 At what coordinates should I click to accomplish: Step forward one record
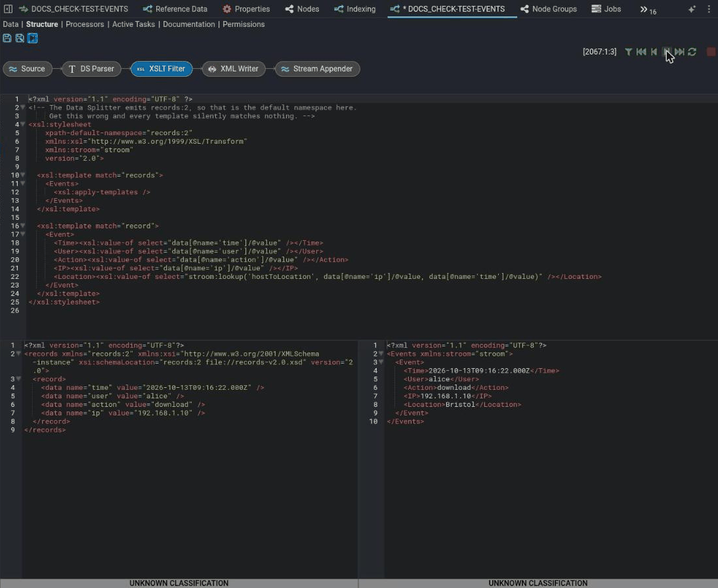(667, 52)
